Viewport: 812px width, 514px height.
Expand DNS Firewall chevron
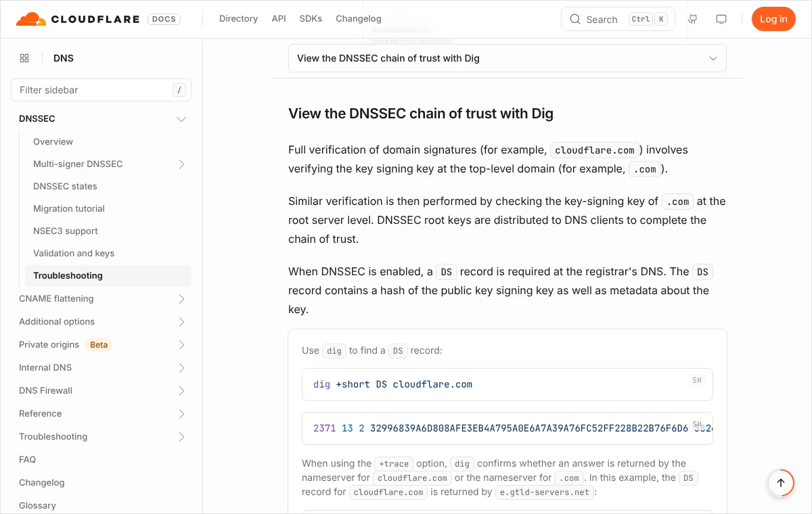[181, 391]
